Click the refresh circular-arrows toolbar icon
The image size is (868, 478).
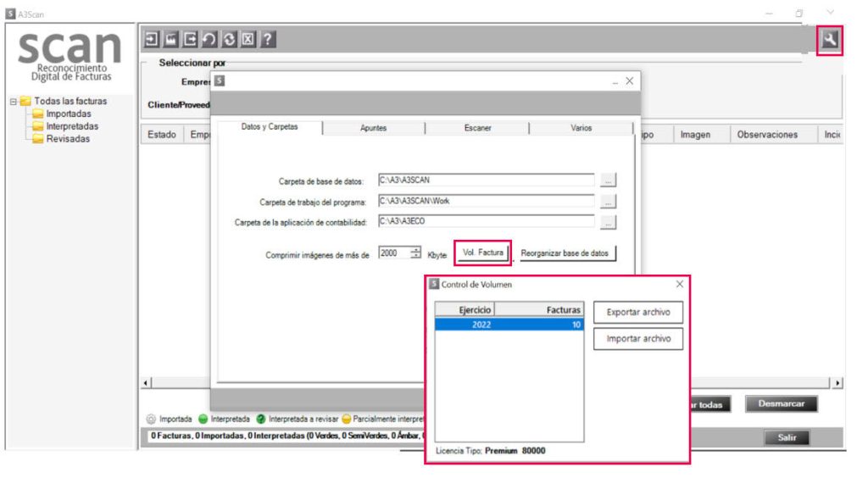click(229, 39)
